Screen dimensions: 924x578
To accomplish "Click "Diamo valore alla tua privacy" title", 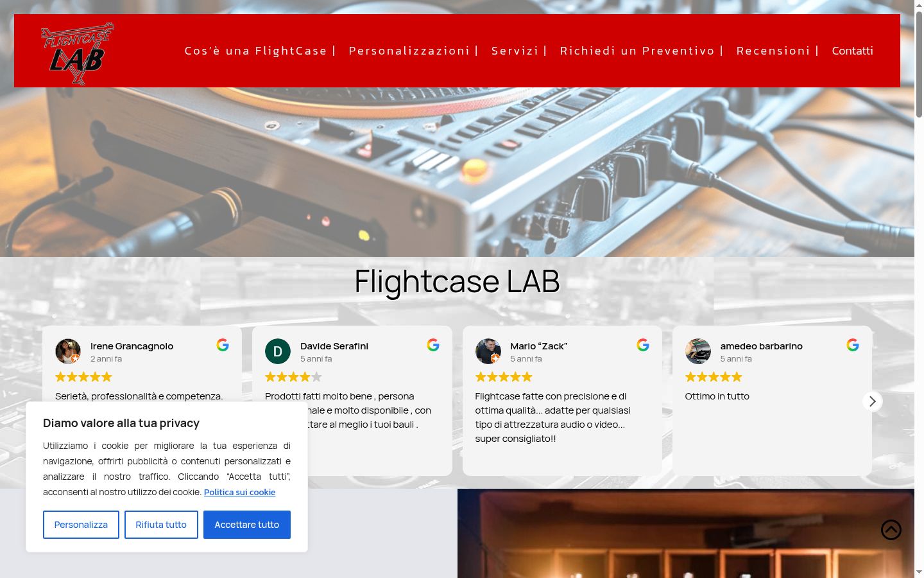I will pos(121,423).
